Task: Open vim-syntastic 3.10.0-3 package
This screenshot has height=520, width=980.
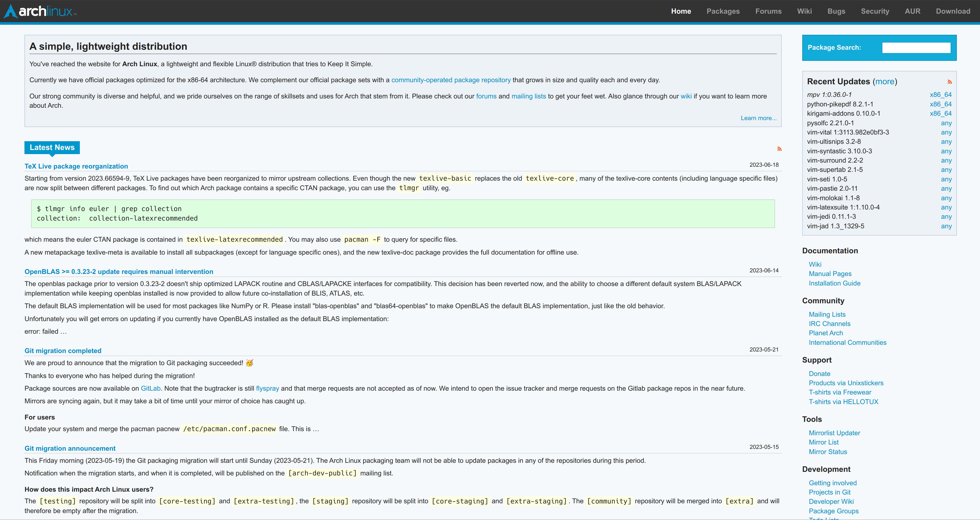Action: tap(840, 151)
